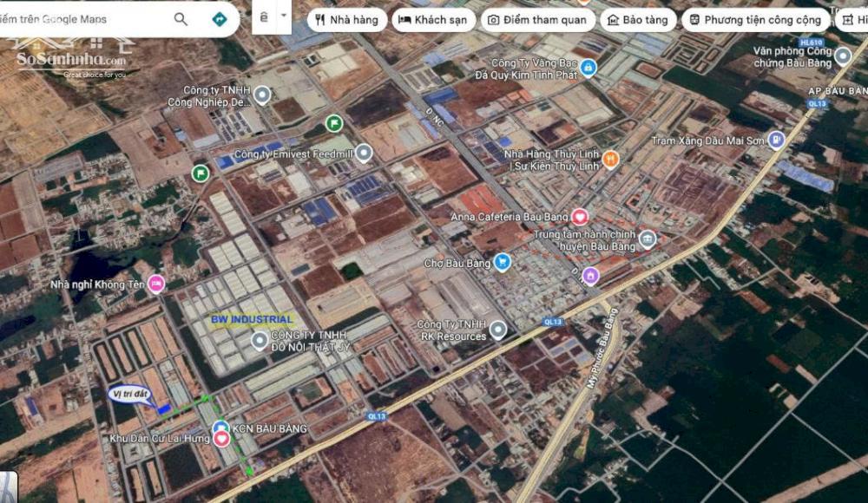Show Điểm tham quan places
868x503 pixels.
click(x=538, y=20)
